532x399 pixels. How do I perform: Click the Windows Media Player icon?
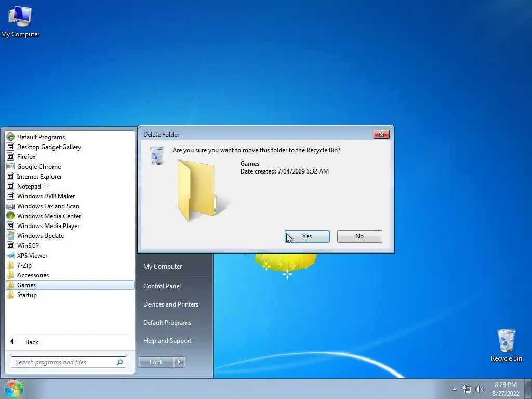pyautogui.click(x=10, y=225)
